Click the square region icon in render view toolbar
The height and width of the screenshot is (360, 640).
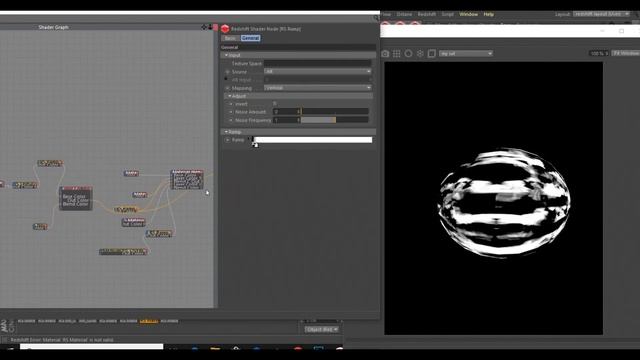431,53
